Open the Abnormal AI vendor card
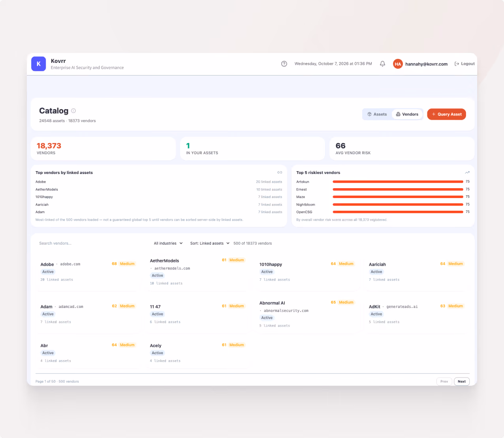The width and height of the screenshot is (504, 438). (x=307, y=314)
